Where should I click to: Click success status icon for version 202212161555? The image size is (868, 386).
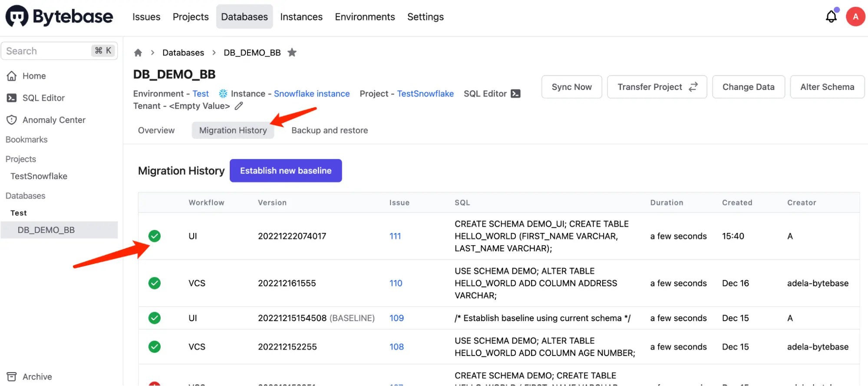pyautogui.click(x=155, y=283)
